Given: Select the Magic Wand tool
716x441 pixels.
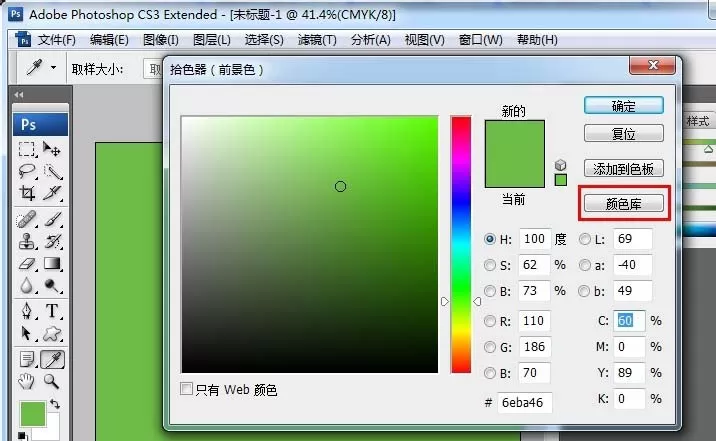Looking at the screenshot, I should pyautogui.click(x=52, y=171).
